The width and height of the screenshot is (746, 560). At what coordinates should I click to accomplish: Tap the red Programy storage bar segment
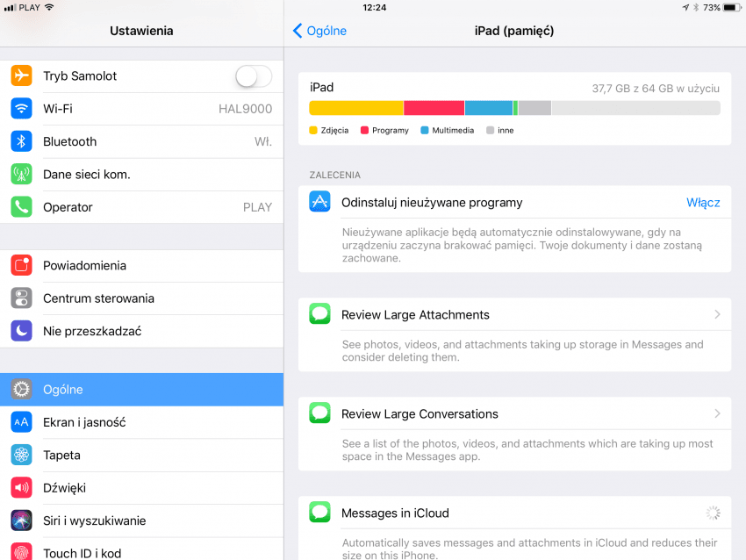(x=434, y=108)
